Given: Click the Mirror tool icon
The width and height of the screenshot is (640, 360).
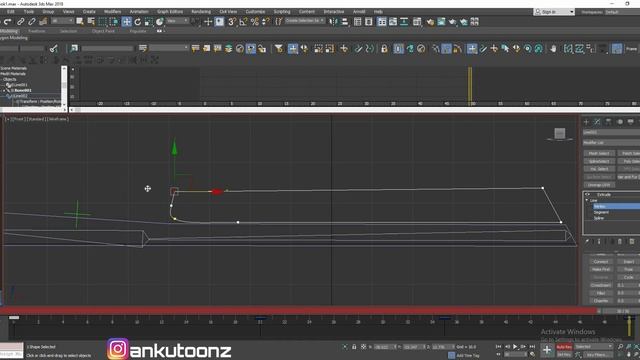Looking at the screenshot, I should pyautogui.click(x=334, y=22).
